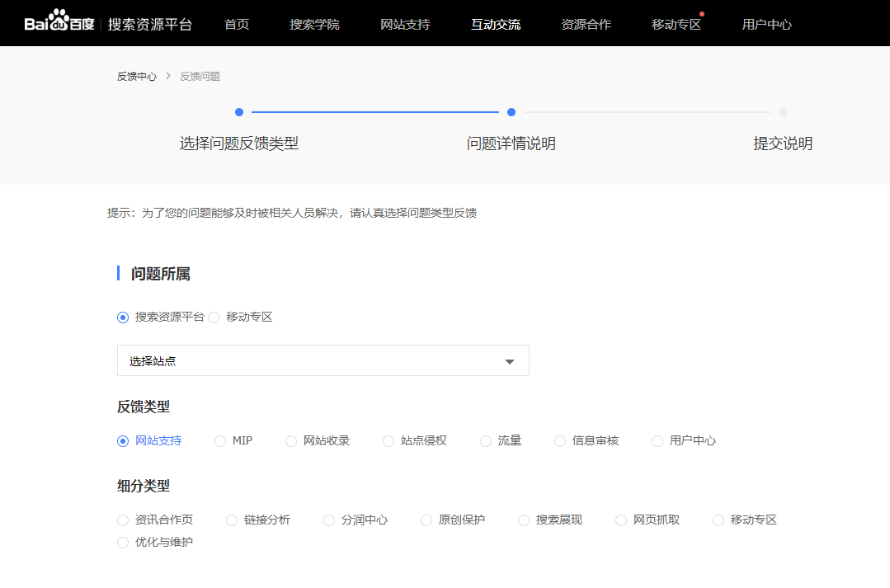Select the 移动专区 radio under 问题所属
The height and width of the screenshot is (588, 890).
pyautogui.click(x=214, y=318)
